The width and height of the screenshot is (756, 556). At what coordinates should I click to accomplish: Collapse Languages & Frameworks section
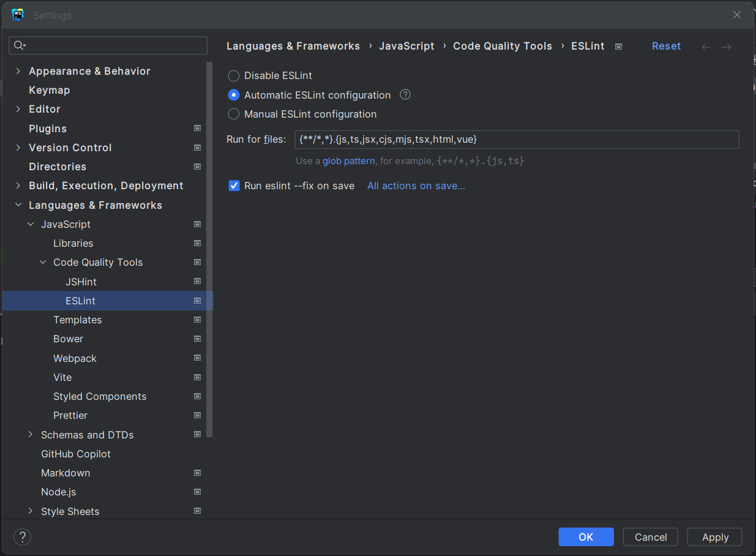pos(18,205)
